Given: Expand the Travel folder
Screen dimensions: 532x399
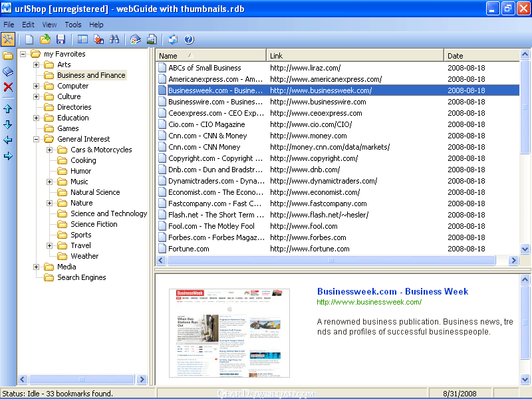Looking at the screenshot, I should click(x=49, y=245).
